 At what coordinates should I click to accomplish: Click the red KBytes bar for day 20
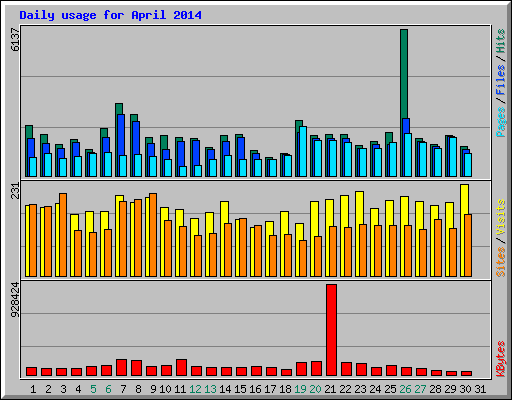[316, 368]
